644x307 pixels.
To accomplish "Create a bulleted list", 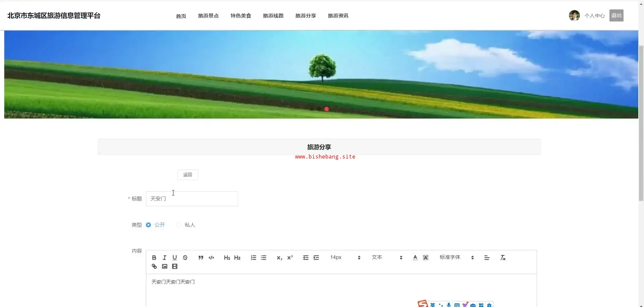I will point(264,258).
